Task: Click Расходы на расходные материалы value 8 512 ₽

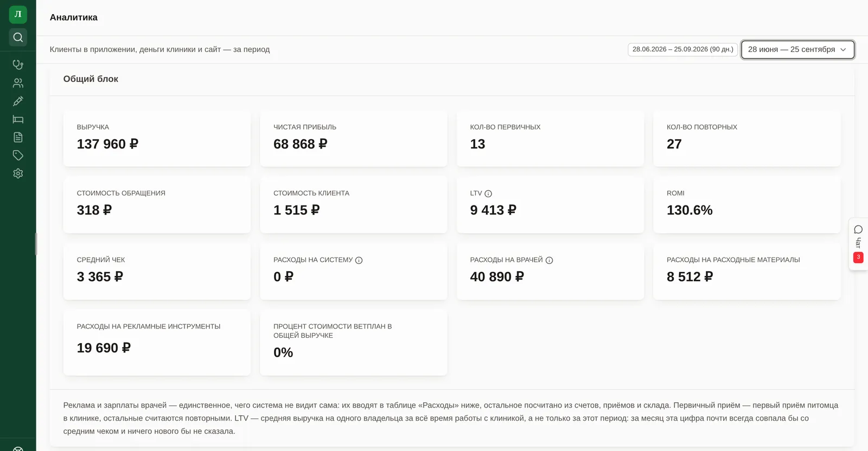Action: tap(690, 277)
